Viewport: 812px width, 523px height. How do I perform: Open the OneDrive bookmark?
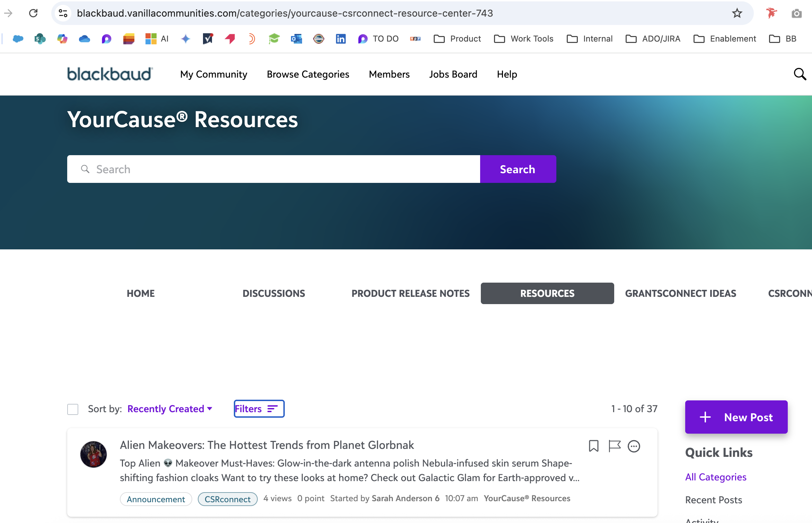click(85, 39)
